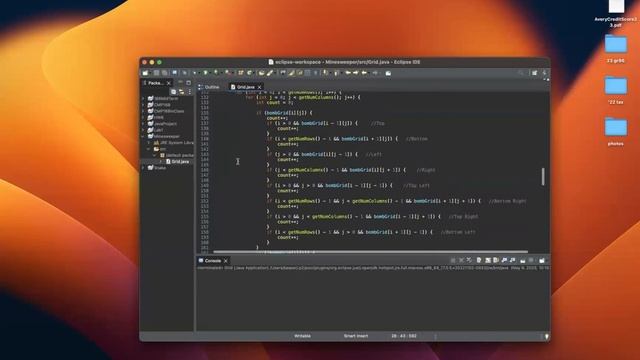
Task: Open the '22 tax folder on desktop
Action: [616, 89]
